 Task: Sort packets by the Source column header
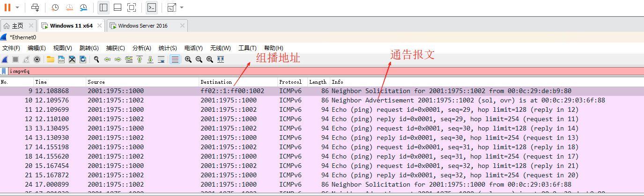pyautogui.click(x=142, y=82)
